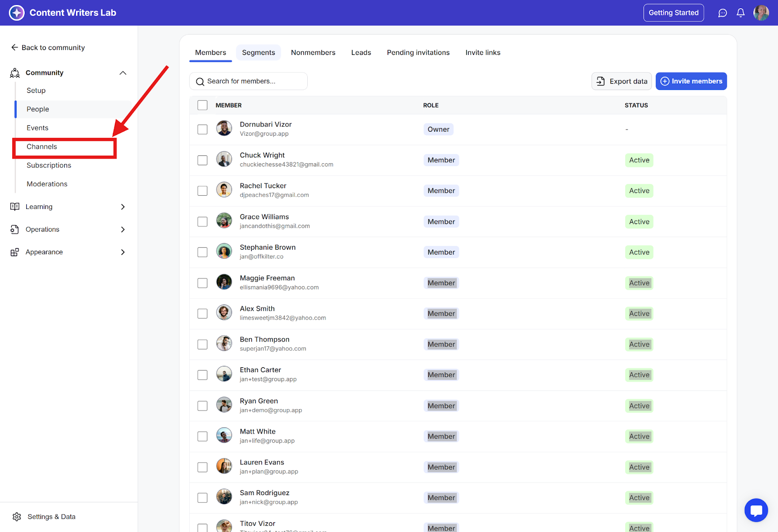Select Maggie Freeman's row checkbox
The height and width of the screenshot is (532, 778).
pyautogui.click(x=203, y=283)
